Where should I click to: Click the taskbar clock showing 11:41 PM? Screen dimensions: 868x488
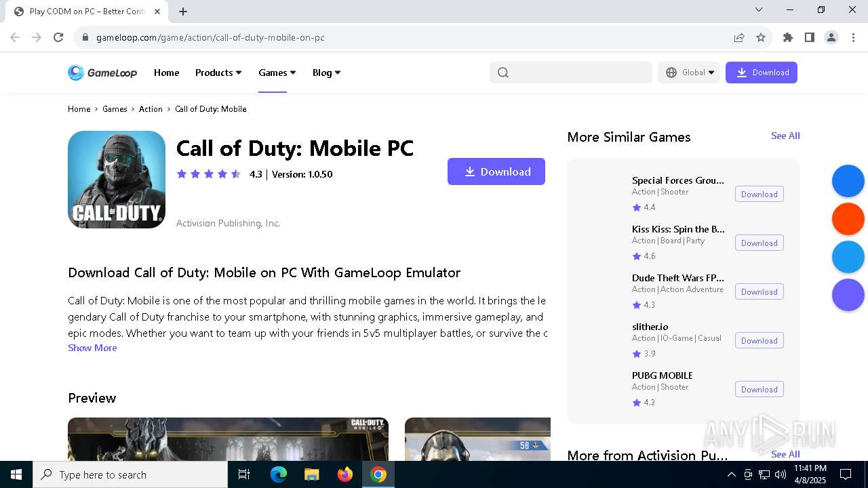[x=810, y=474]
